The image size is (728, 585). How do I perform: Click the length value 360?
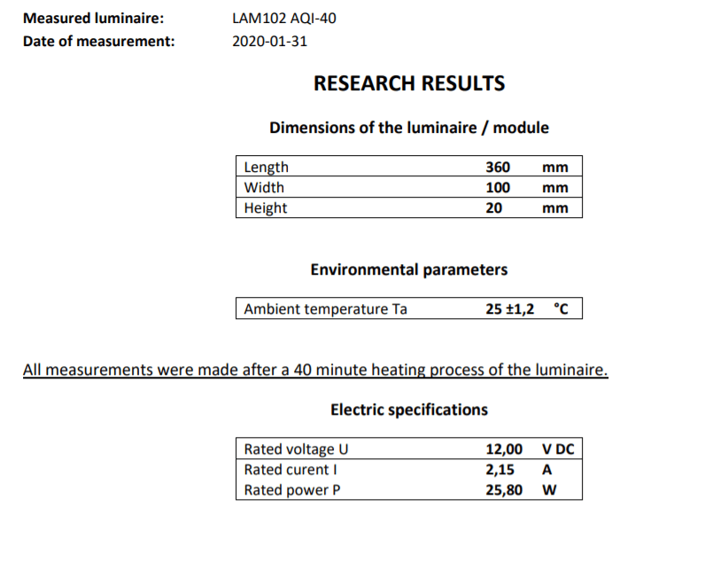click(498, 168)
